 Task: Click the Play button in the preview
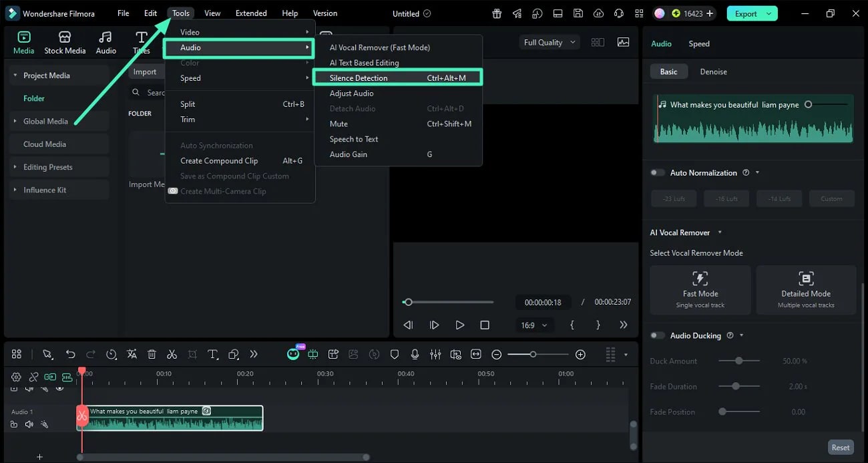[x=459, y=325]
